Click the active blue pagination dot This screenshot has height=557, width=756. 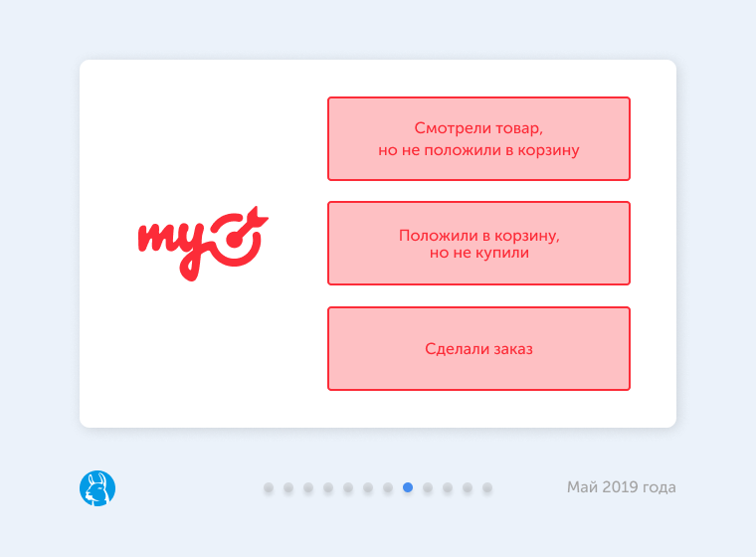[x=408, y=487]
